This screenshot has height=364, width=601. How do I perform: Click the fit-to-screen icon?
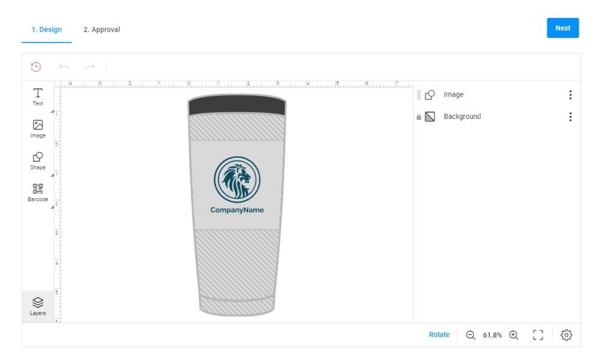pyautogui.click(x=538, y=335)
